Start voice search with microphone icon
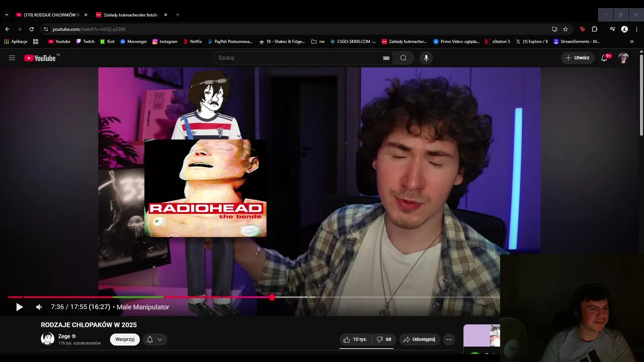644x362 pixels. tap(426, 58)
